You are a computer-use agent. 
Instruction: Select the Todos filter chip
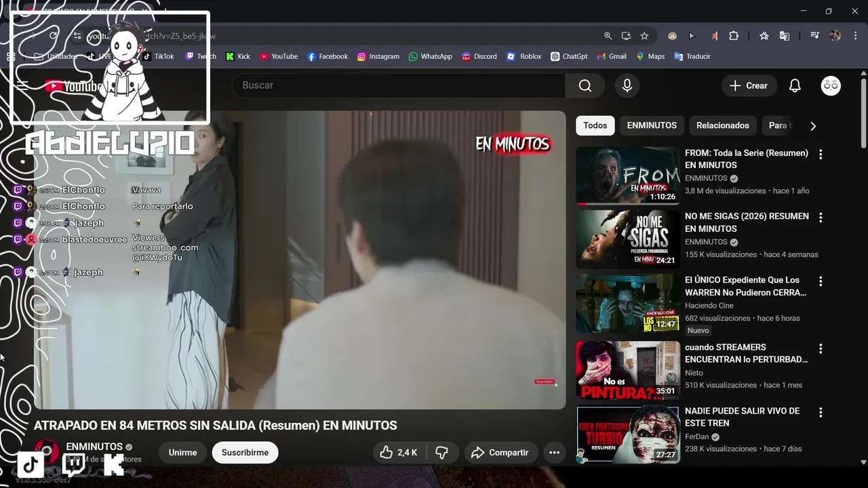pyautogui.click(x=595, y=125)
